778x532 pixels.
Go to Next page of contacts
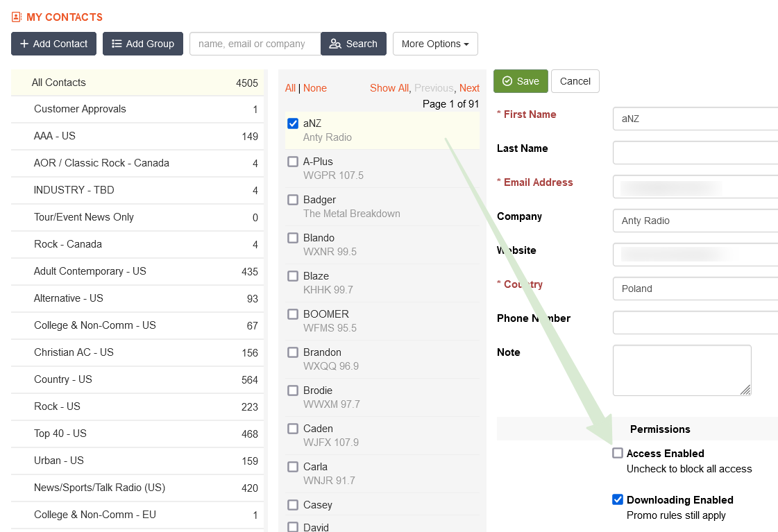[x=469, y=88]
